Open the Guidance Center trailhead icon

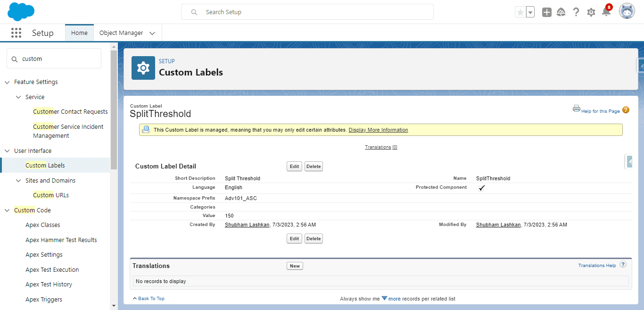coord(561,12)
